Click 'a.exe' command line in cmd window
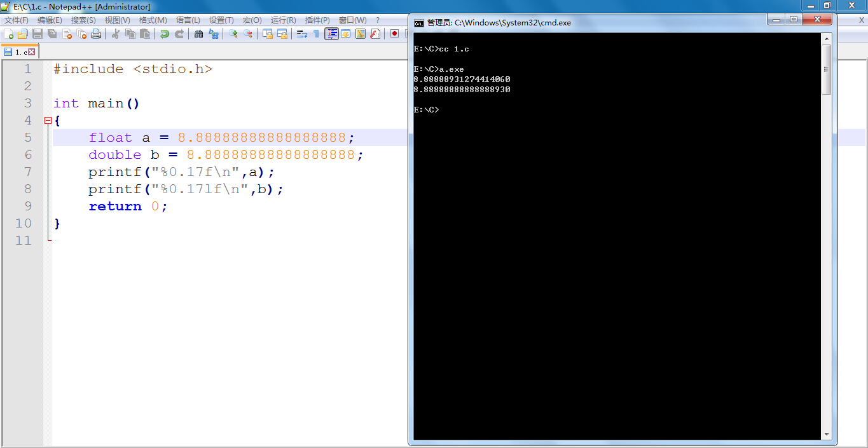 click(451, 69)
